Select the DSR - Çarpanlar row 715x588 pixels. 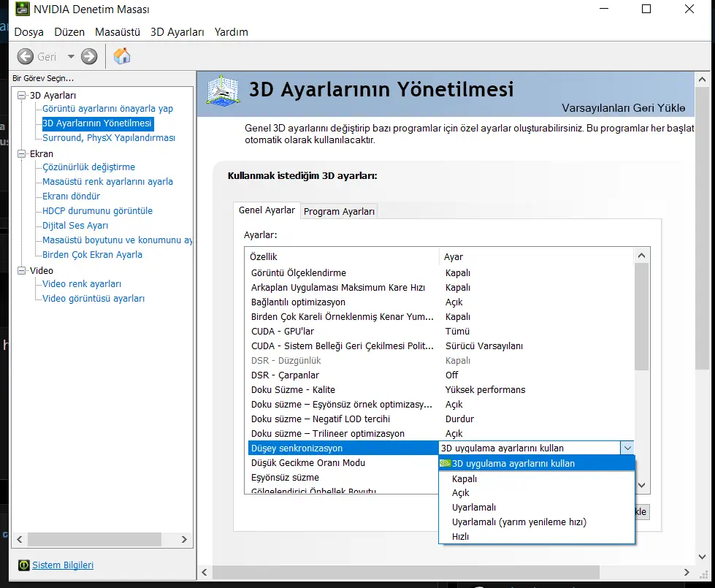point(441,375)
